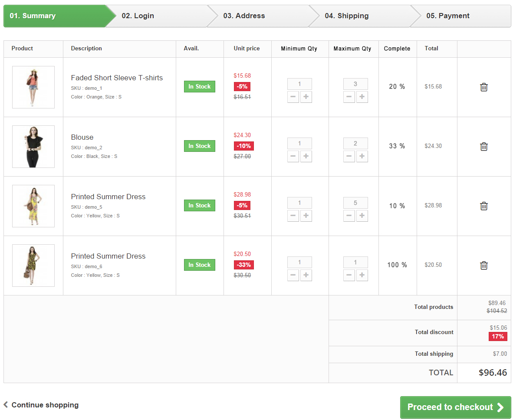Click the Faded Short Sleeve T-shirts title
The image size is (513, 420).
117,78
